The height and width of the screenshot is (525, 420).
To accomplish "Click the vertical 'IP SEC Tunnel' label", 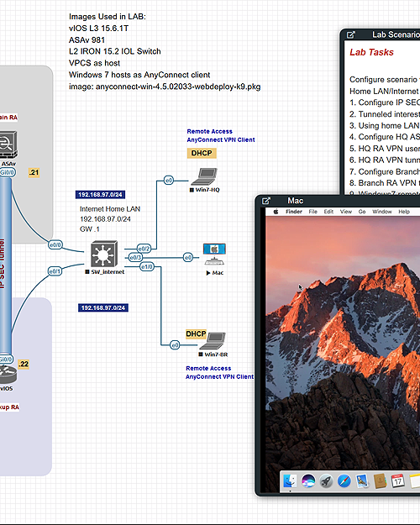I will tap(2, 264).
